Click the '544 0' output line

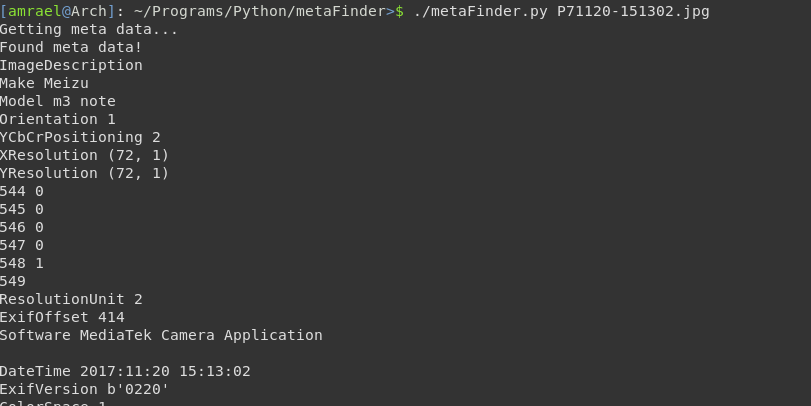click(x=22, y=191)
